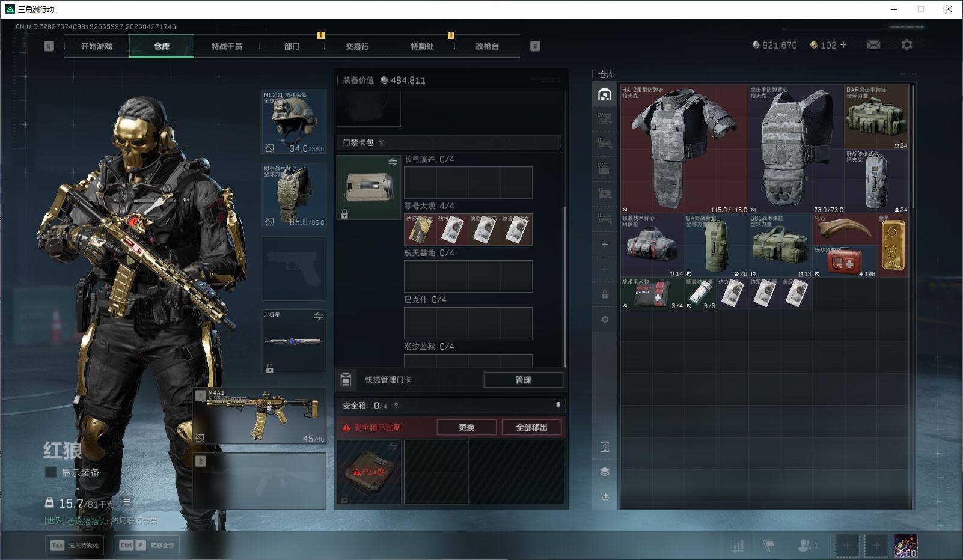Select the 突击手防弹背心 armor item
Image resolution: width=963 pixels, height=560 pixels.
[x=796, y=149]
